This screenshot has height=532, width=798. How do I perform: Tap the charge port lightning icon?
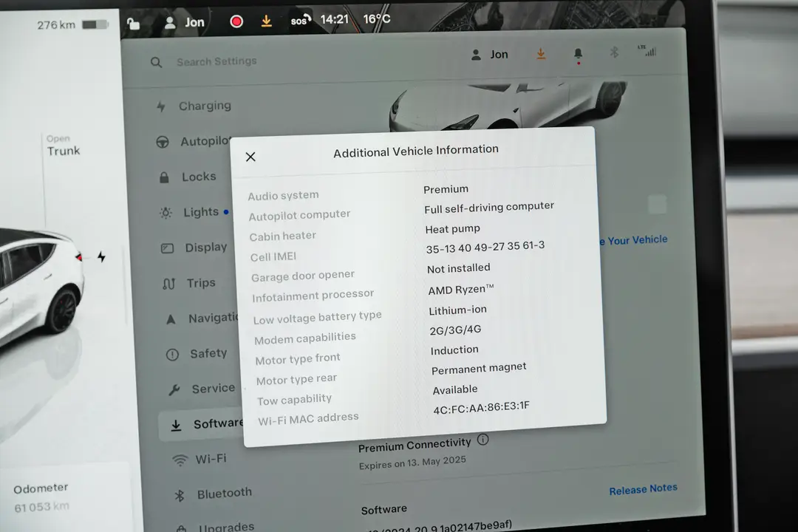[102, 256]
